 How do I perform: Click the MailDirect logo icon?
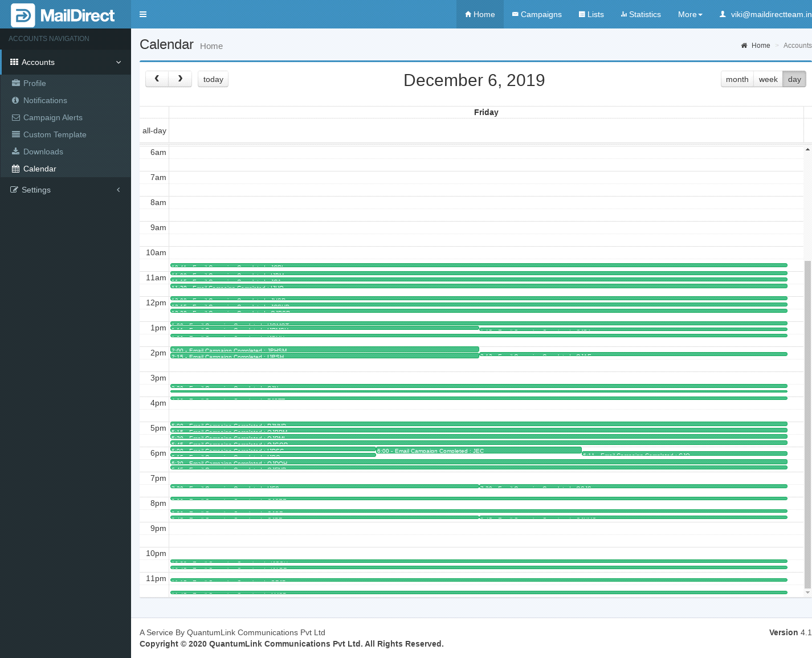click(x=23, y=15)
